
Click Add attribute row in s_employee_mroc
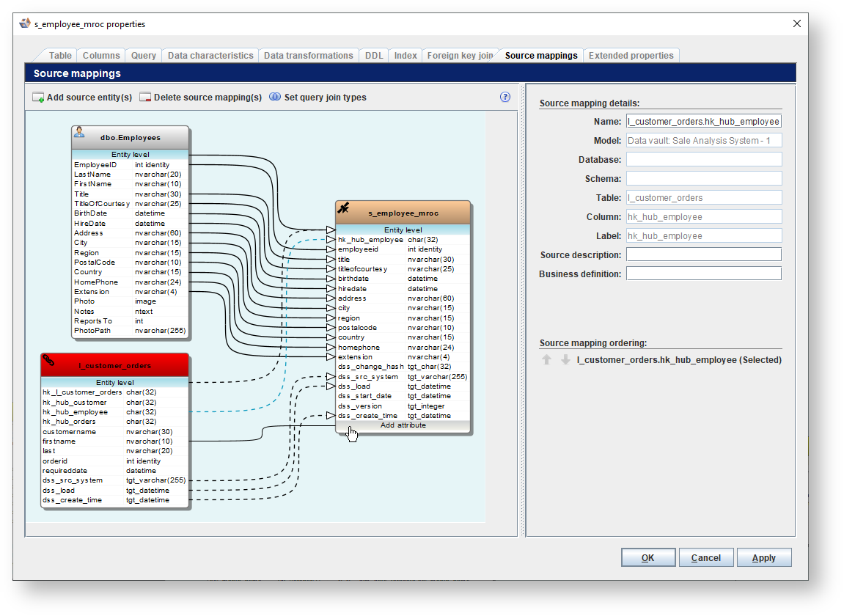pyautogui.click(x=403, y=425)
